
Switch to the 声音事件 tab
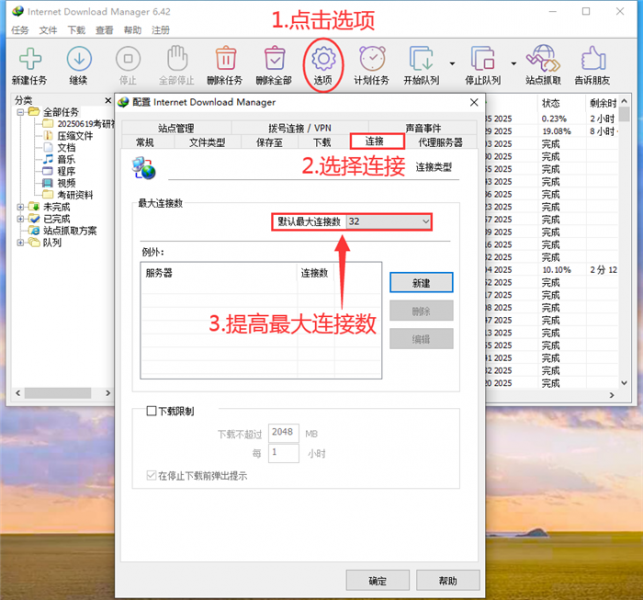pyautogui.click(x=423, y=128)
